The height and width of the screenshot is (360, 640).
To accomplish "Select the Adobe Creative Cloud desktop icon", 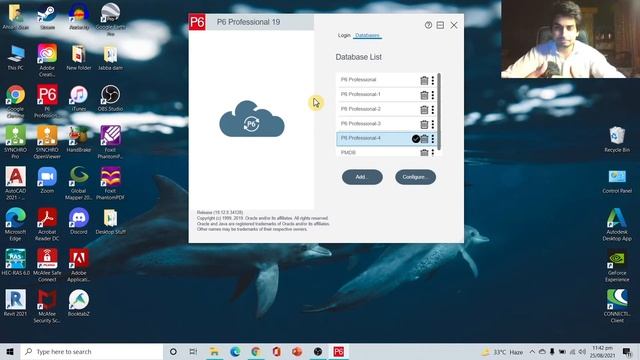I will [x=47, y=60].
